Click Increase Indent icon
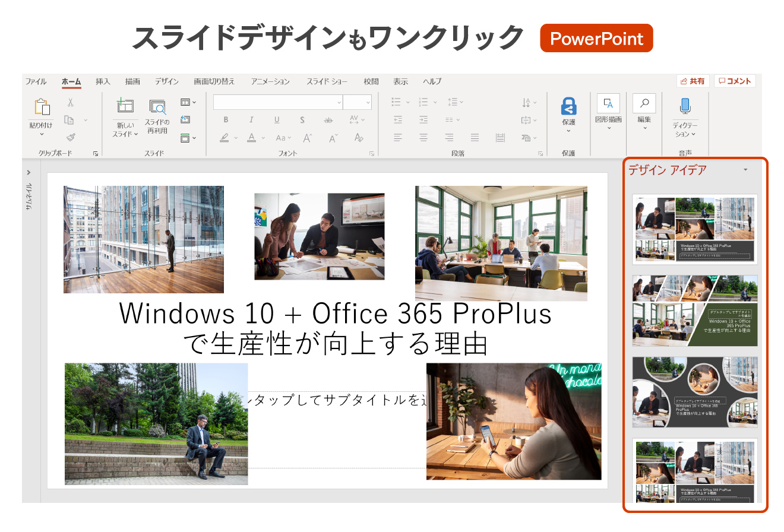Image resolution: width=784 pixels, height=532 pixels. click(x=423, y=120)
